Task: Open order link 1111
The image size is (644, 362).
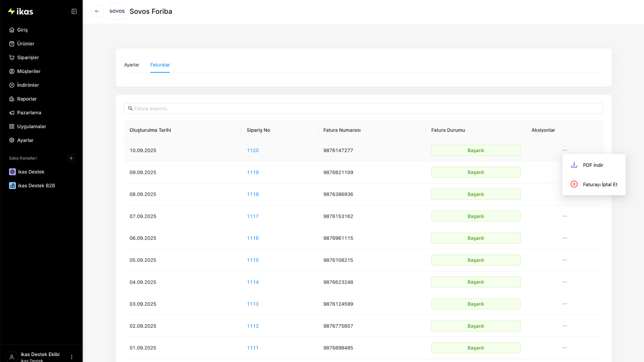Action: point(253,348)
